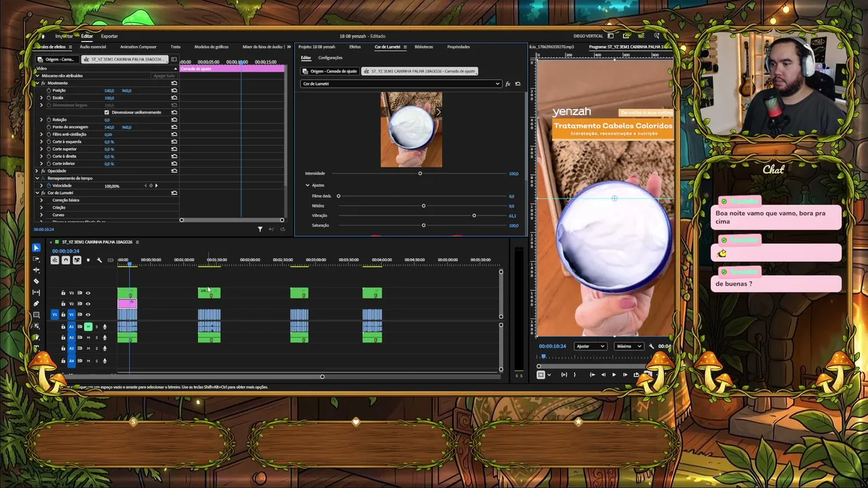The height and width of the screenshot is (488, 868).
Task: Switch to the Efeitos panel tab
Action: click(x=355, y=47)
